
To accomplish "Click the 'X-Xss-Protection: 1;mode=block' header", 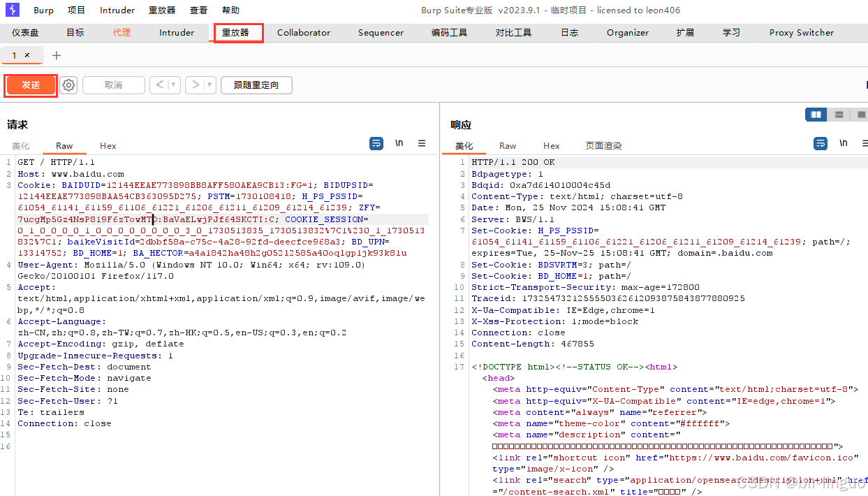I will click(555, 321).
